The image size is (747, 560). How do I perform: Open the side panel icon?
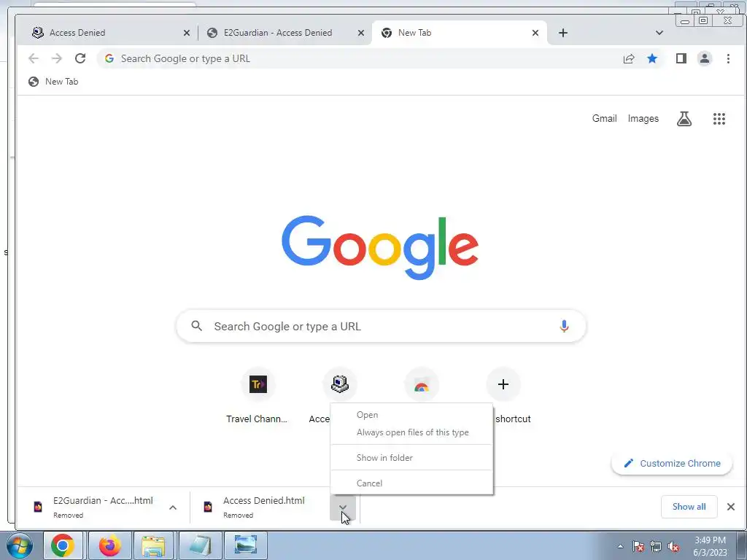point(681,58)
